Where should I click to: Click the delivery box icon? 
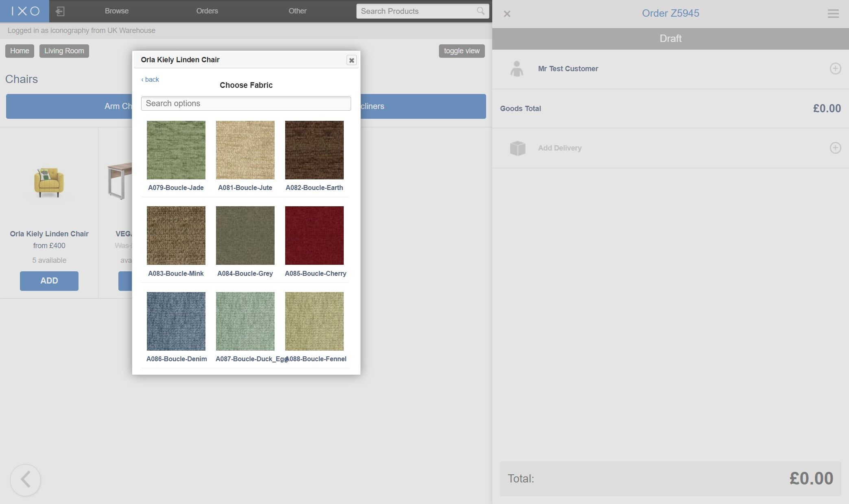517,148
